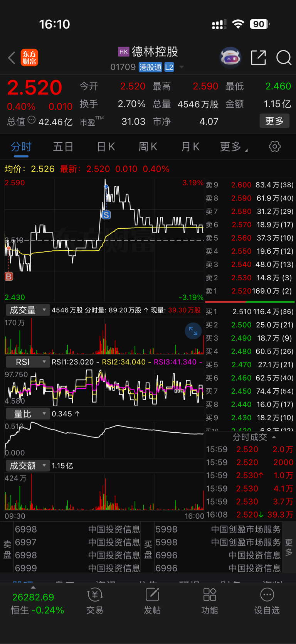Tap the 总值 info smiley icon

point(32,120)
